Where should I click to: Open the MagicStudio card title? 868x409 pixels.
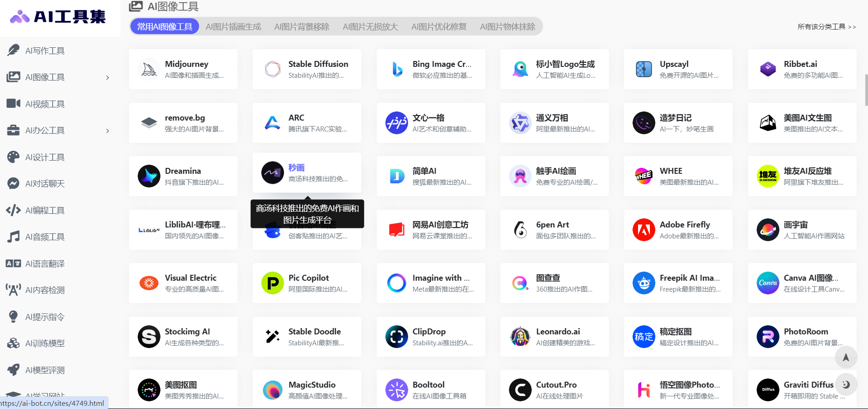[312, 384]
